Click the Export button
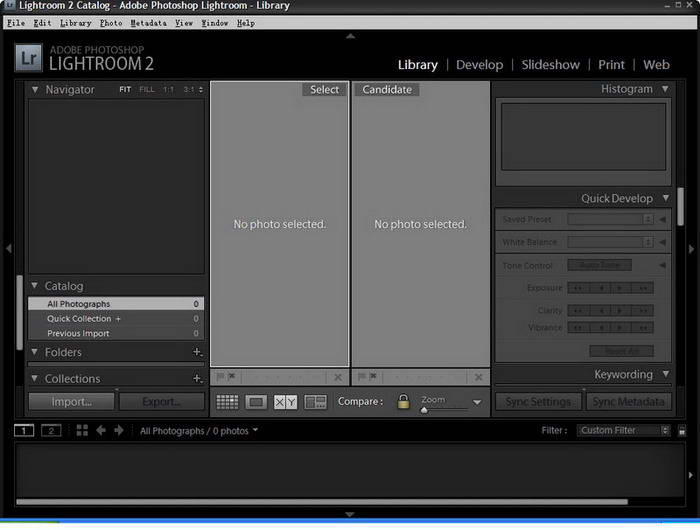Viewport: 700px width, 530px height. (162, 401)
